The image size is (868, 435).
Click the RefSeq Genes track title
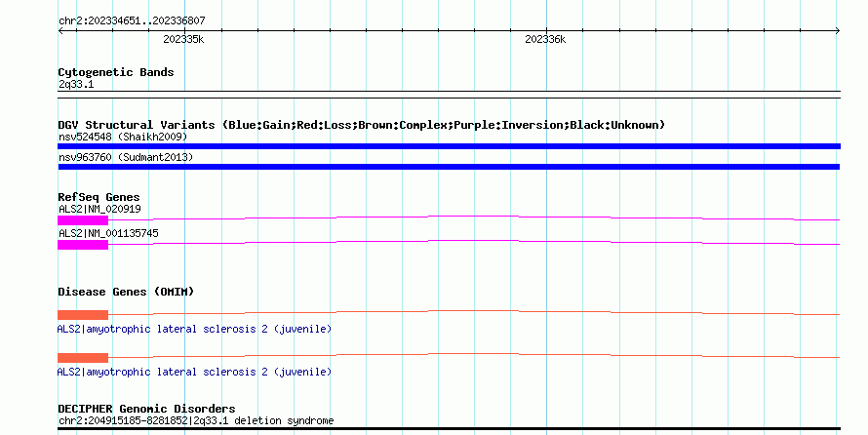[x=99, y=197]
